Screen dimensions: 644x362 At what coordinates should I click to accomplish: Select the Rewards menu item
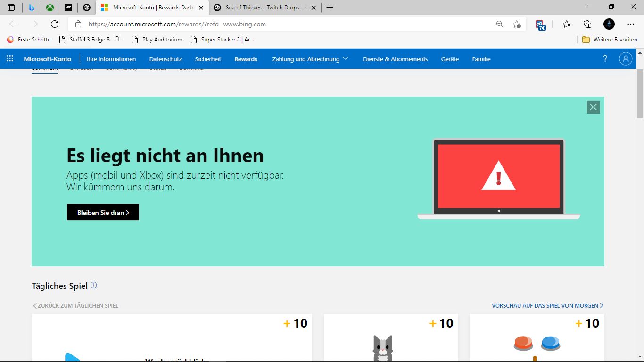pyautogui.click(x=246, y=59)
